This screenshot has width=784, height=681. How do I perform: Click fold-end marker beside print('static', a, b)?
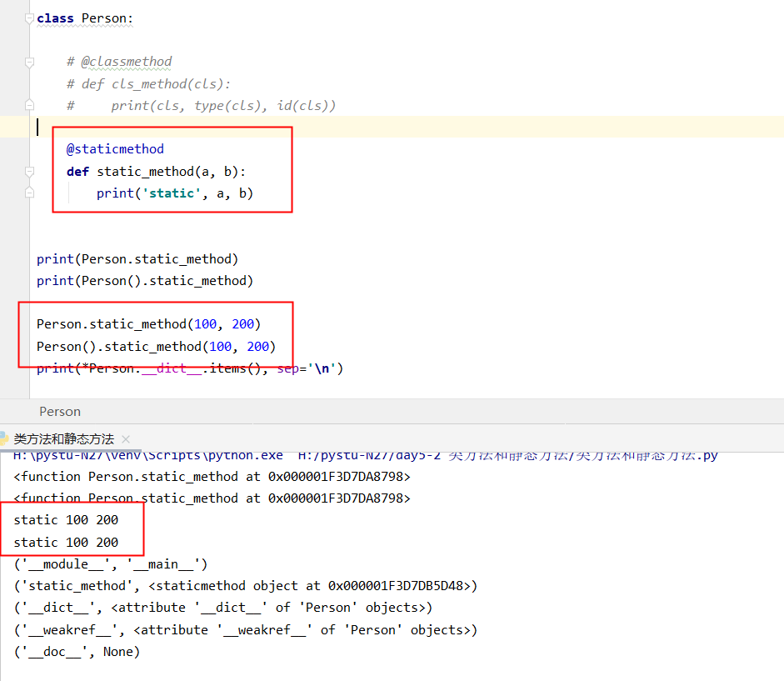[x=30, y=193]
